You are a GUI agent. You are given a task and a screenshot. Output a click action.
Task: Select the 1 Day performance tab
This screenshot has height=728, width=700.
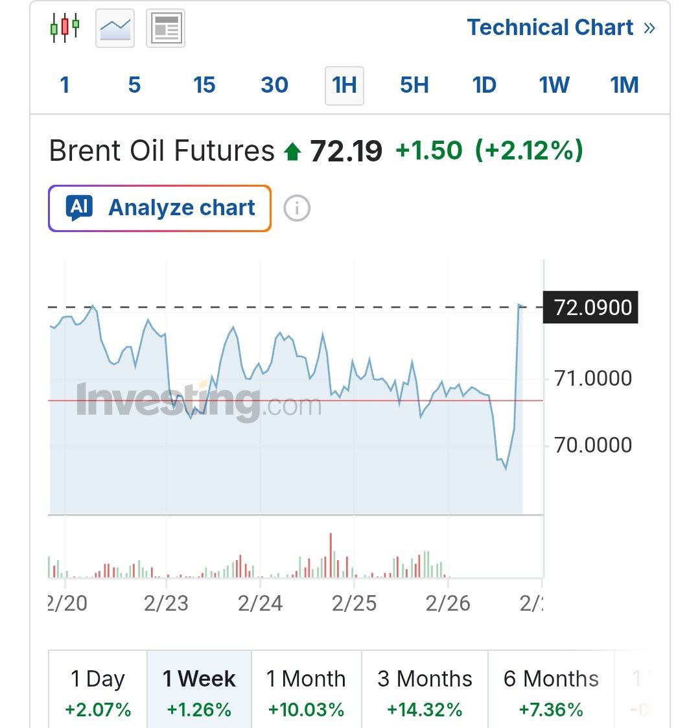click(x=98, y=691)
